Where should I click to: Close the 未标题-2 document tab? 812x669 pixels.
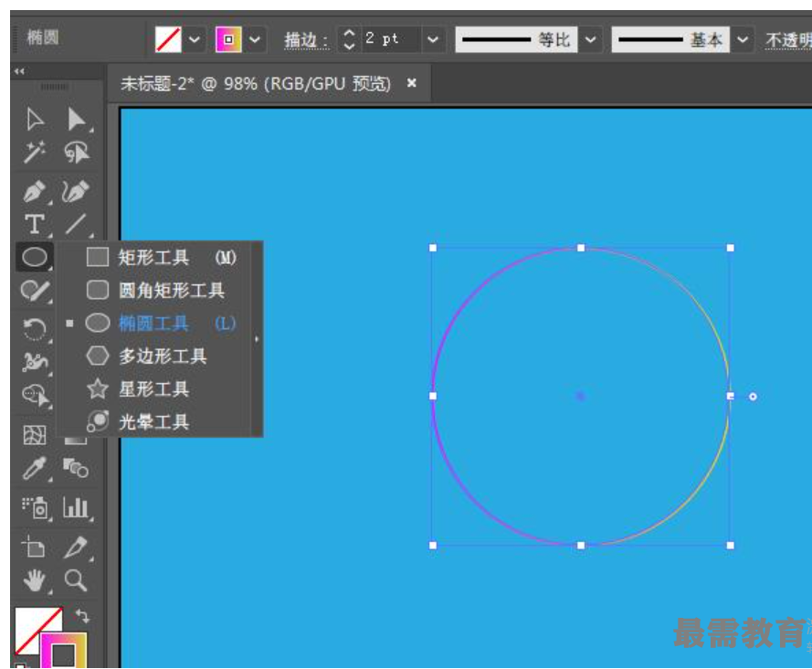pyautogui.click(x=412, y=83)
